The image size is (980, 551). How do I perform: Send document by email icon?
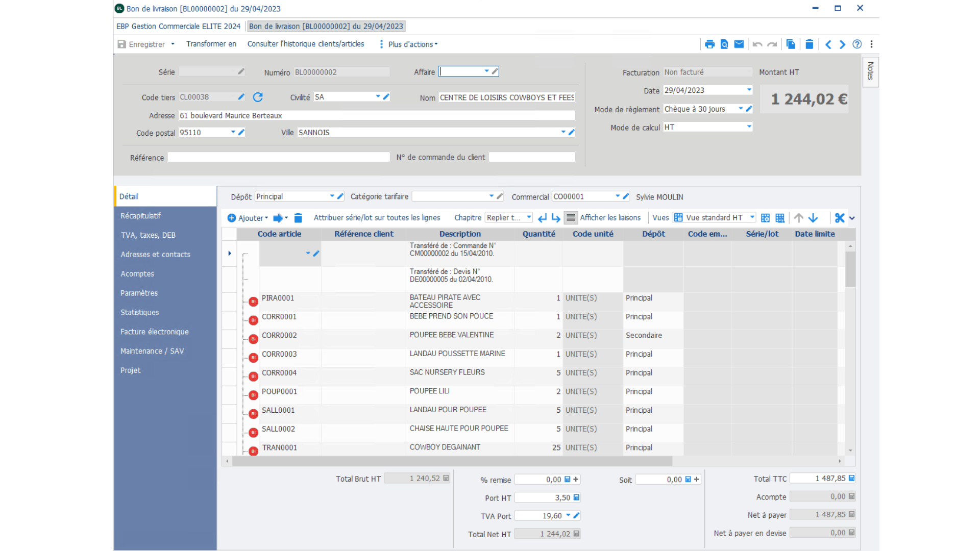[x=739, y=44]
